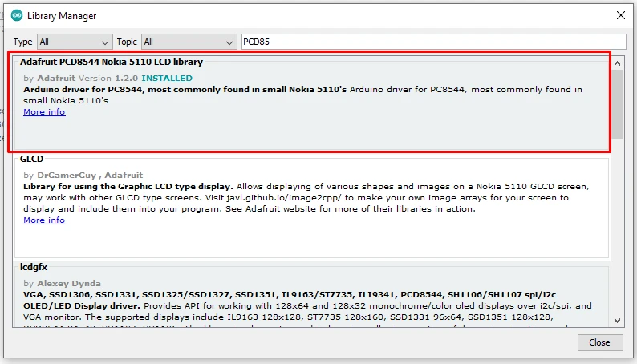Select the lcdgfx library entry title

pyautogui.click(x=34, y=268)
